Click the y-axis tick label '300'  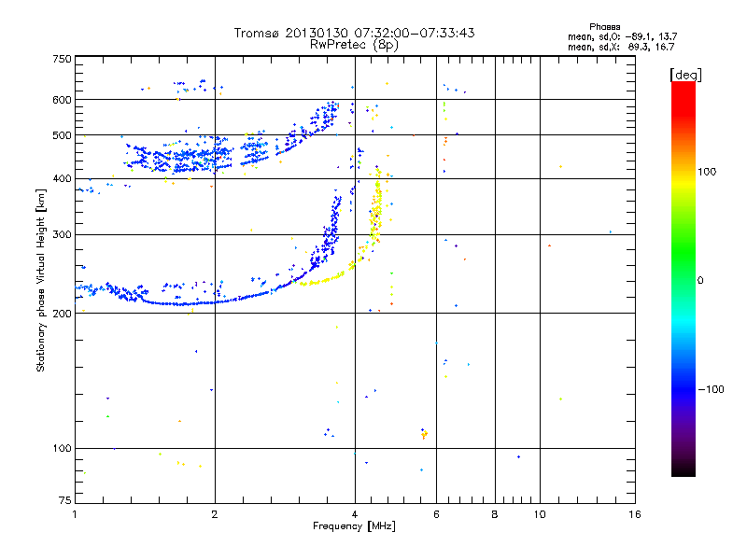[62, 234]
